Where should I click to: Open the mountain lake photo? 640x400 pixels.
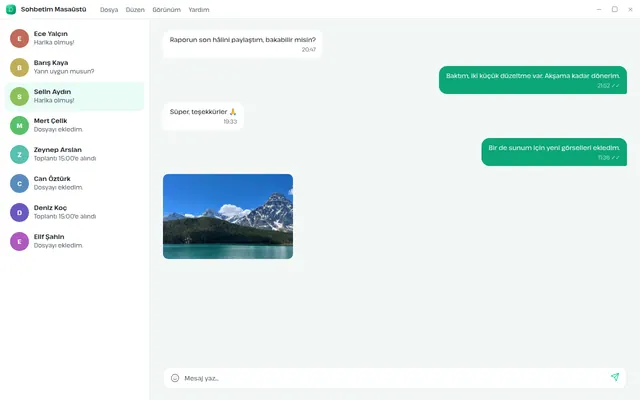tap(228, 216)
